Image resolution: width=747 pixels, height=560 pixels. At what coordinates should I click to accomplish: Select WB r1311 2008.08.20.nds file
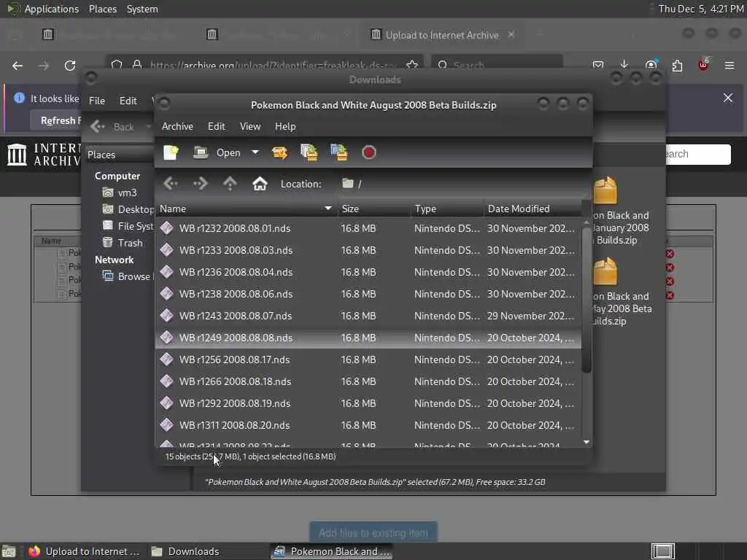click(368, 426)
